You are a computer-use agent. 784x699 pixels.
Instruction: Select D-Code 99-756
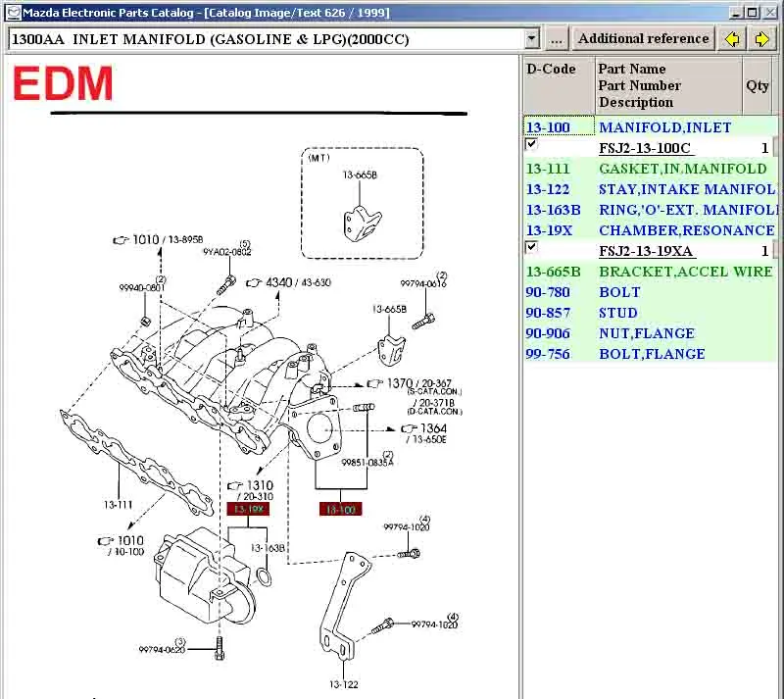click(x=548, y=354)
